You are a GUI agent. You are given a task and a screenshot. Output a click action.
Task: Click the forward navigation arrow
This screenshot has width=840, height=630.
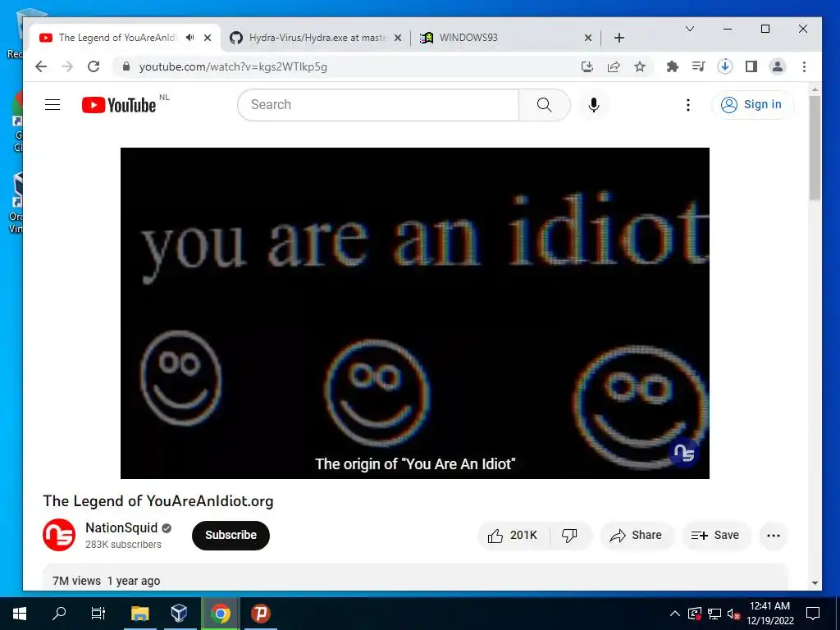(67, 66)
